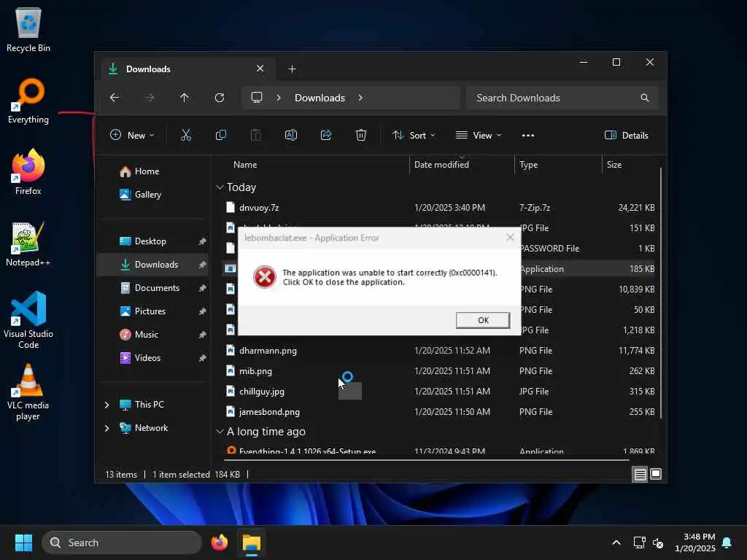This screenshot has height=560, width=747.
Task: Open Visual Studio Code shortcut
Action: 28,320
